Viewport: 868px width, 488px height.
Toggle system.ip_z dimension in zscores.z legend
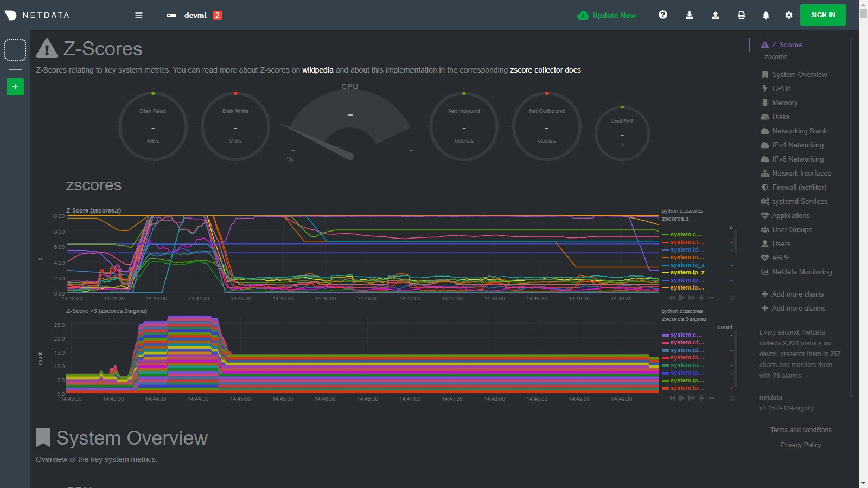coord(683,272)
